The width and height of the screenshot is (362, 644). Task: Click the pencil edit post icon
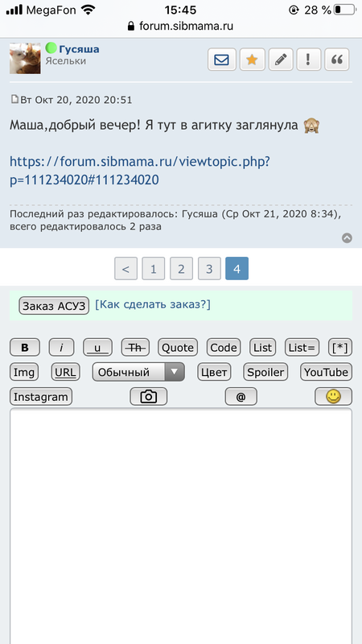tap(281, 60)
